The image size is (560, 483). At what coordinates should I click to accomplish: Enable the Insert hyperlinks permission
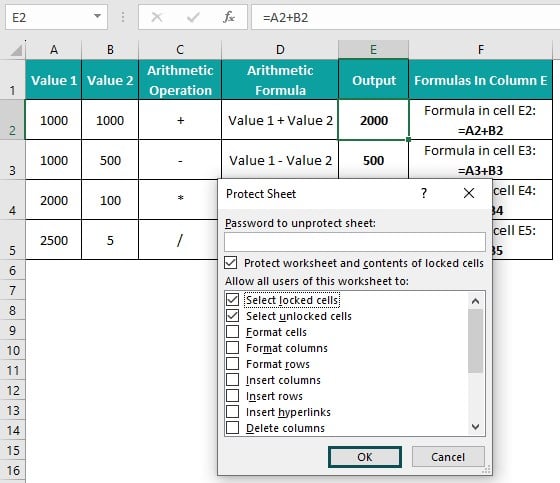[232, 412]
